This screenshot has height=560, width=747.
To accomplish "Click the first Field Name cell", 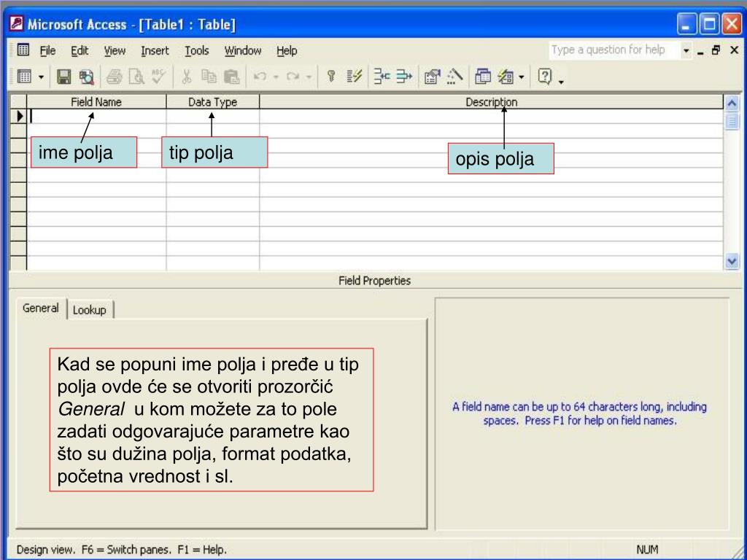I will pyautogui.click(x=97, y=116).
